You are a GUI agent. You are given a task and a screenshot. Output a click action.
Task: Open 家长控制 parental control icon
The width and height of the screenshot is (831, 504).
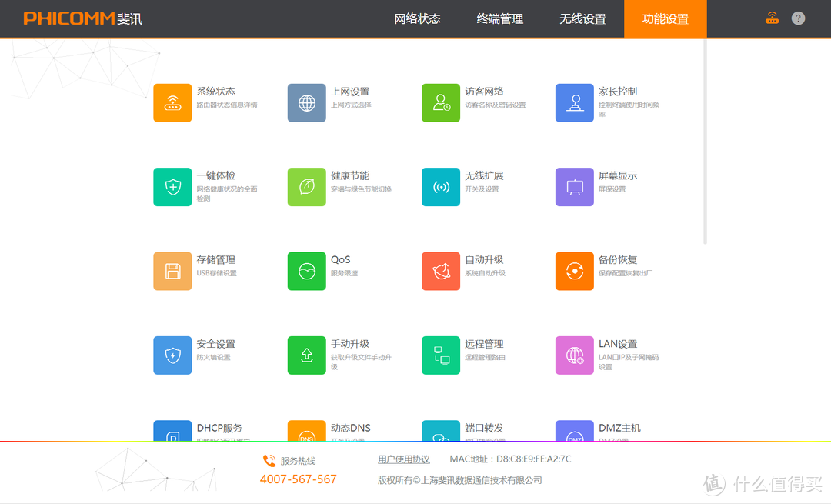click(574, 102)
